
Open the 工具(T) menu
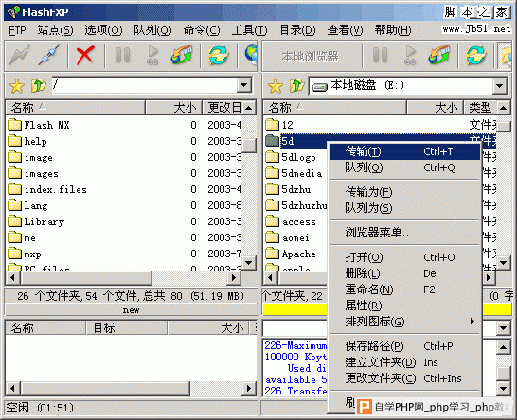[x=249, y=30]
